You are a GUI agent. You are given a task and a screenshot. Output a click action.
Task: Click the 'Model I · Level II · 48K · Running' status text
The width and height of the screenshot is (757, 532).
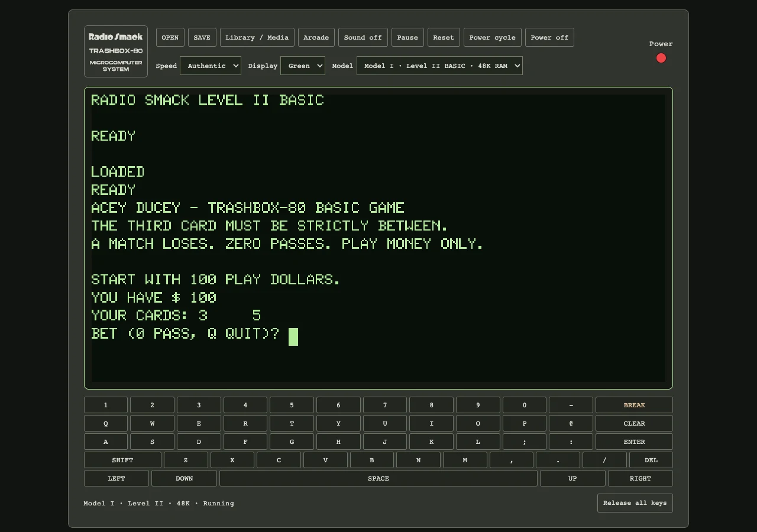click(159, 504)
